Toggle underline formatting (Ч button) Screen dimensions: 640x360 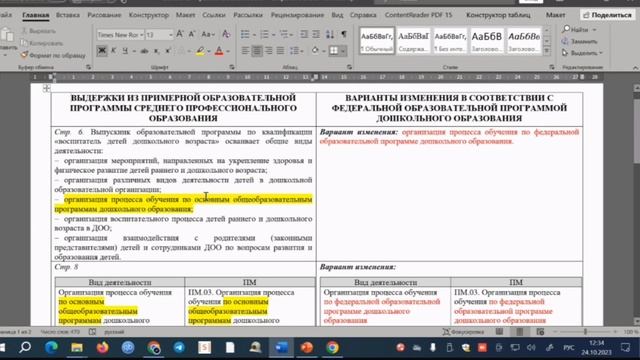pos(125,51)
